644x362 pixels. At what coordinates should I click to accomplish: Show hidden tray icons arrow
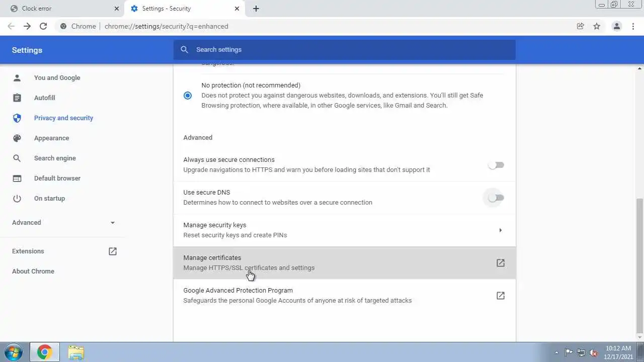[x=556, y=352]
